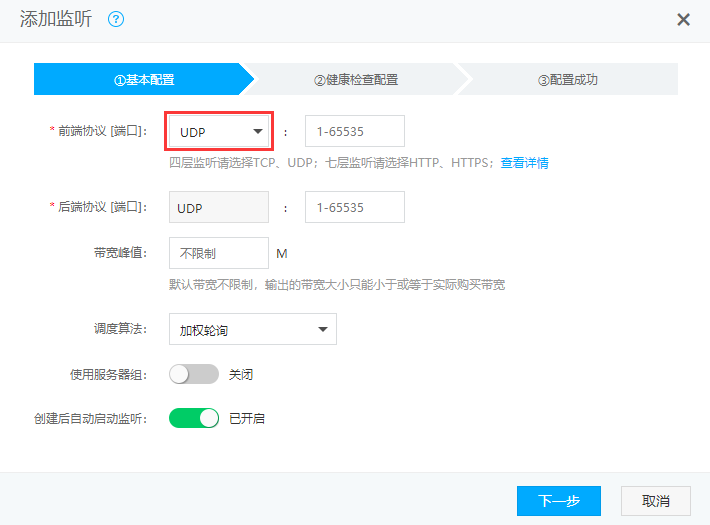This screenshot has height=525, width=710.
Task: Click the ③配置成功 step
Action: (x=568, y=79)
